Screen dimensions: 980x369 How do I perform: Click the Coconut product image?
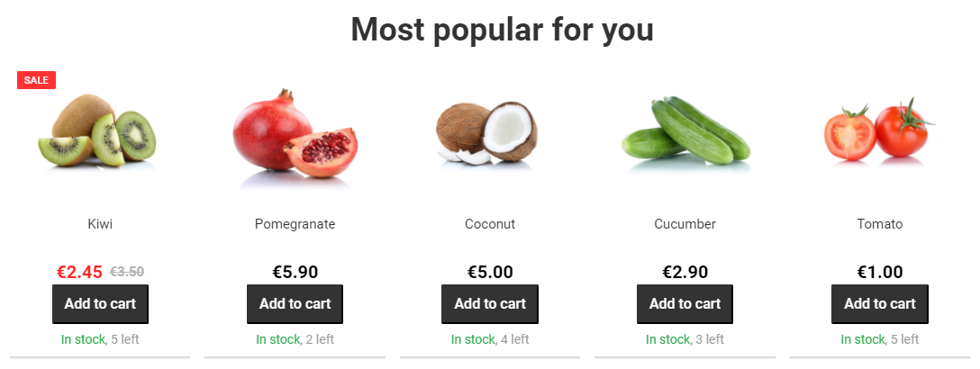point(487,133)
